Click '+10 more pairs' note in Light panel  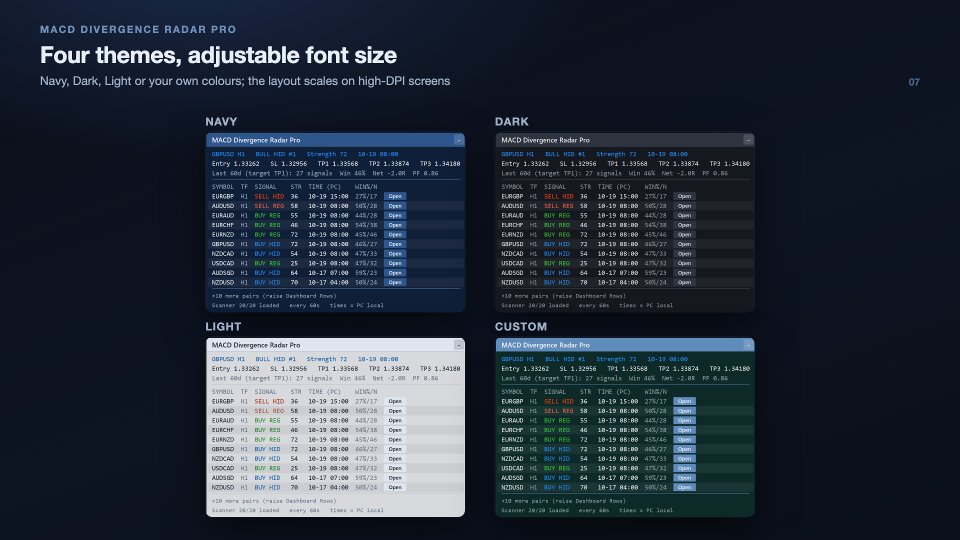point(274,501)
